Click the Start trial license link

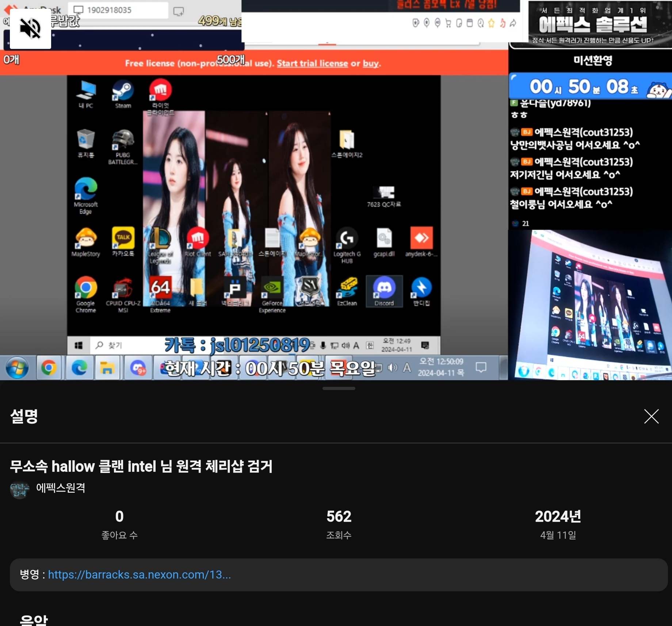point(312,63)
